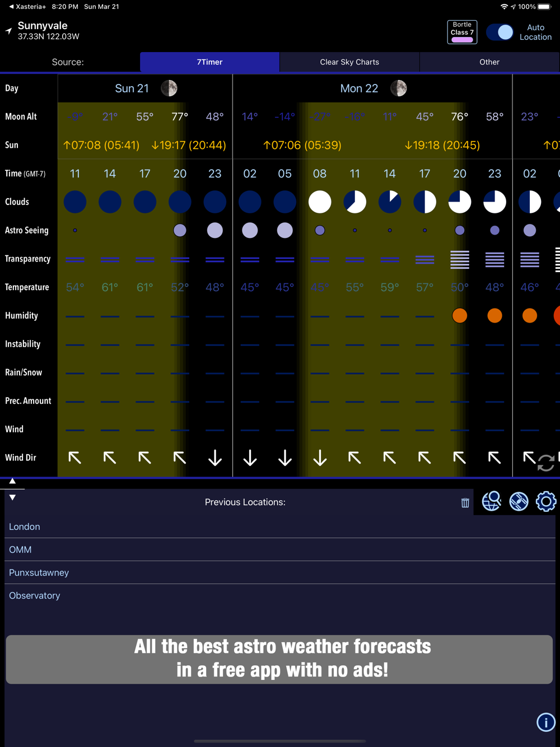Open the info circle icon
560x747 pixels.
[x=546, y=722]
